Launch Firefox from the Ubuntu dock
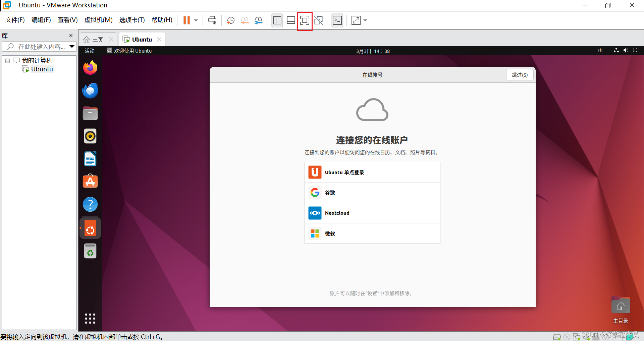Image resolution: width=644 pixels, height=341 pixels. pos(90,68)
